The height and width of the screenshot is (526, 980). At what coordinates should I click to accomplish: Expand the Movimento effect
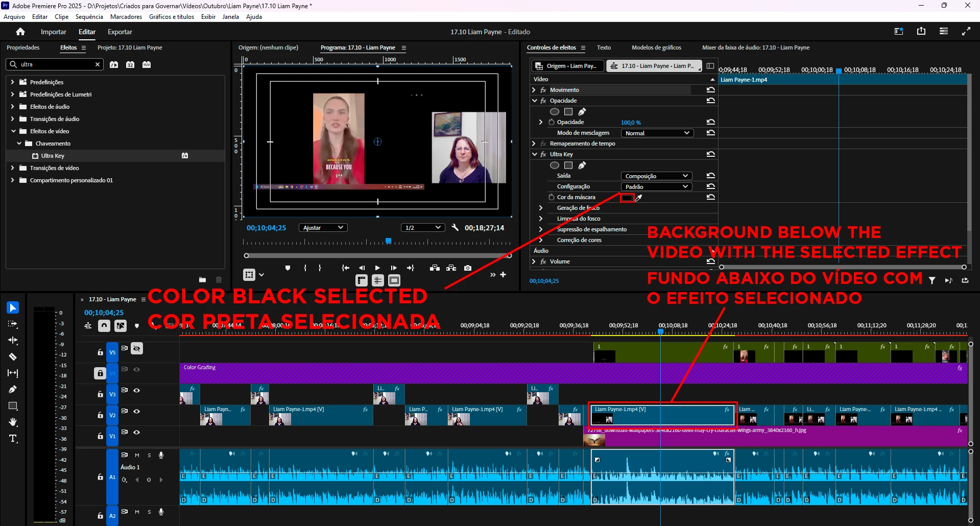[534, 90]
